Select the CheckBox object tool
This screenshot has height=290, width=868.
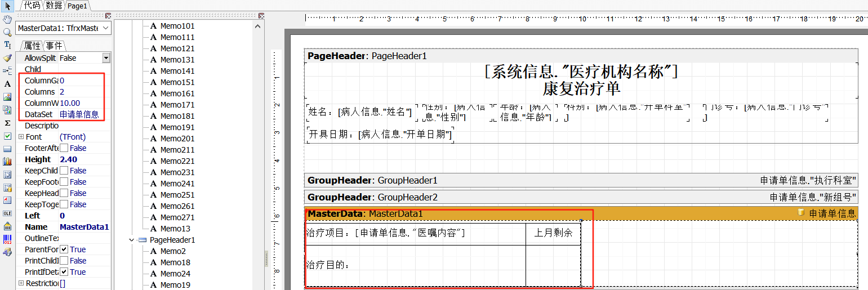coord(7,136)
